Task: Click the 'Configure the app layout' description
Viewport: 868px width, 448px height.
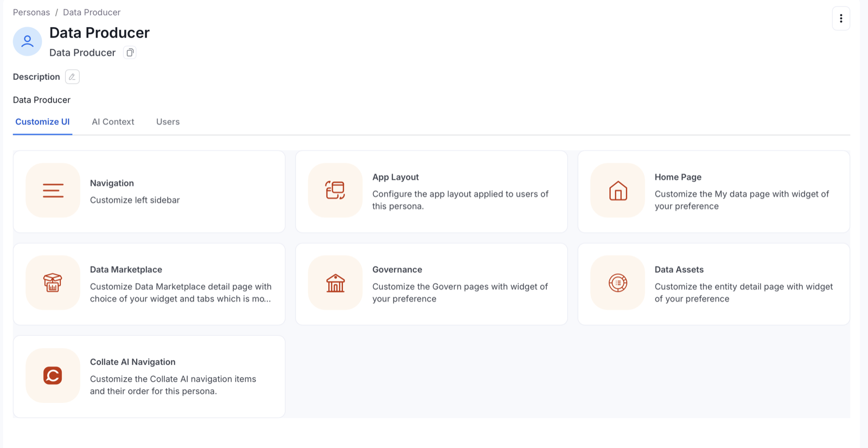Action: pos(460,200)
